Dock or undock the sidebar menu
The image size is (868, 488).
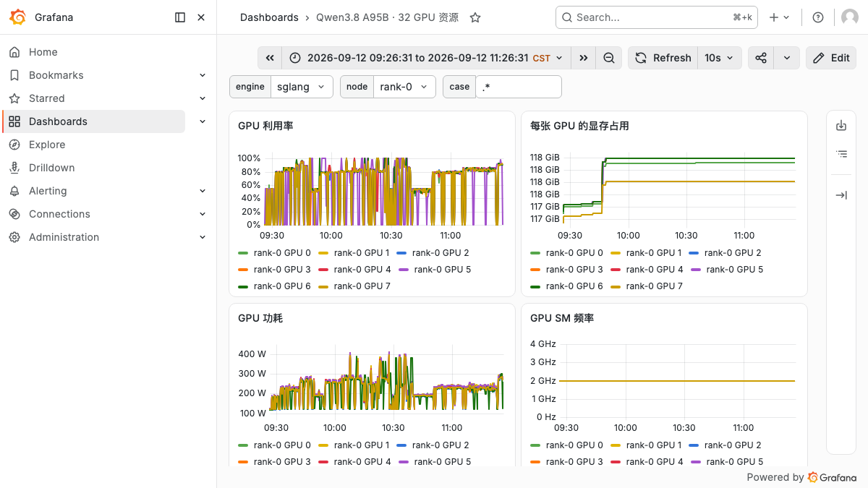180,17
